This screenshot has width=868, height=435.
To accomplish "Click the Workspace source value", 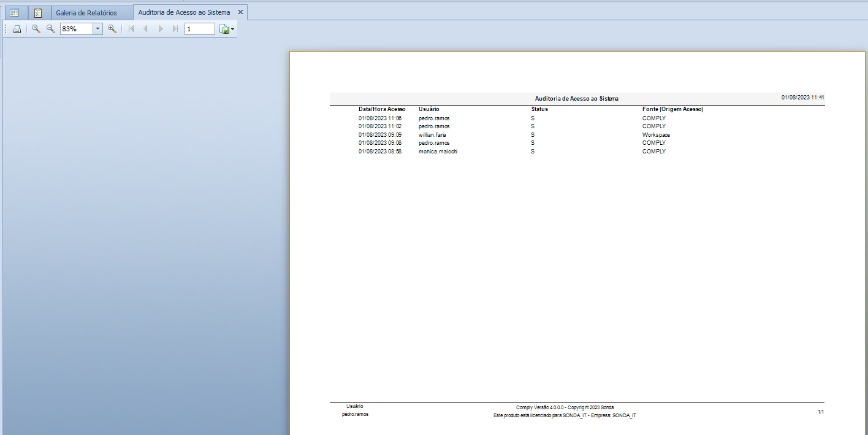I will point(656,134).
